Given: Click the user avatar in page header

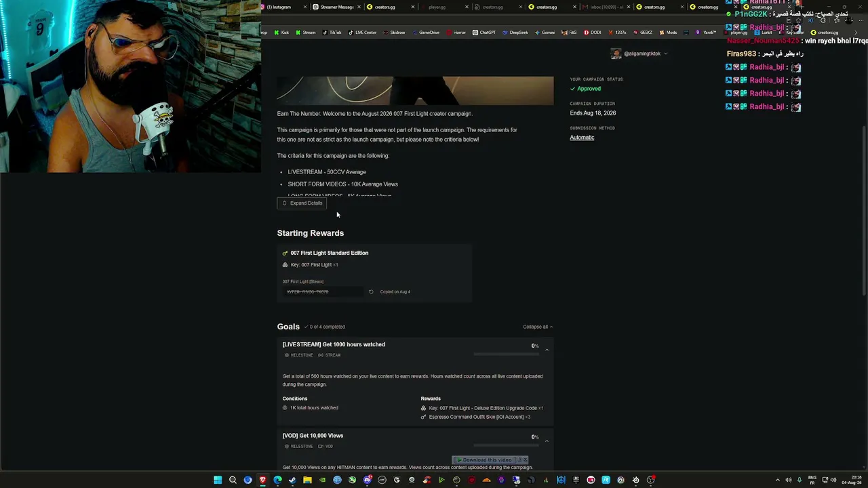Looking at the screenshot, I should (x=616, y=54).
